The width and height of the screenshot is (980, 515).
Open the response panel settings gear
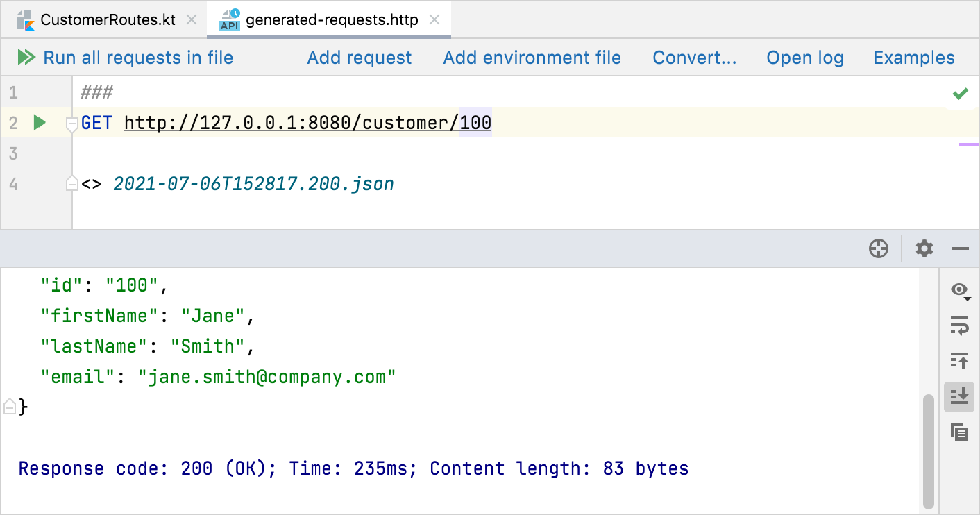coord(924,248)
